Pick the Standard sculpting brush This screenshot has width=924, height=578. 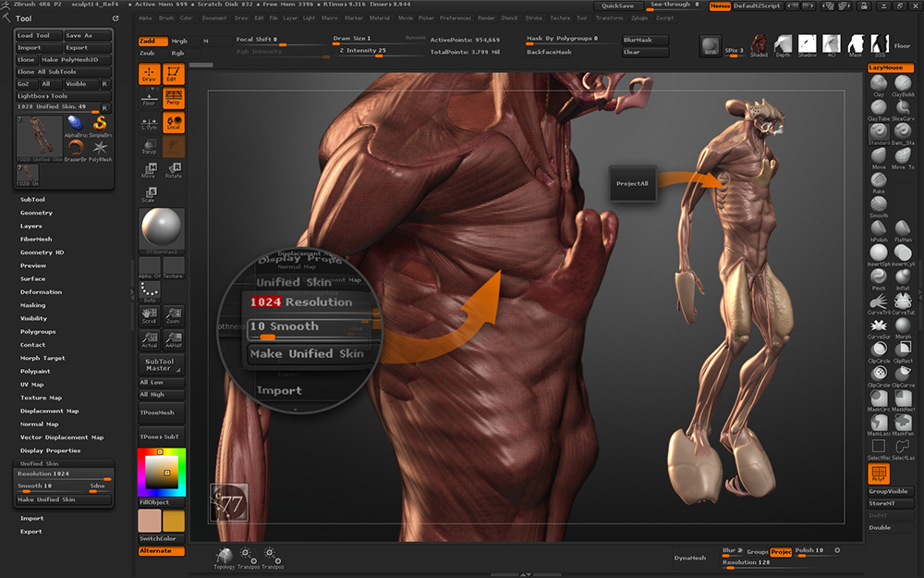point(879,131)
